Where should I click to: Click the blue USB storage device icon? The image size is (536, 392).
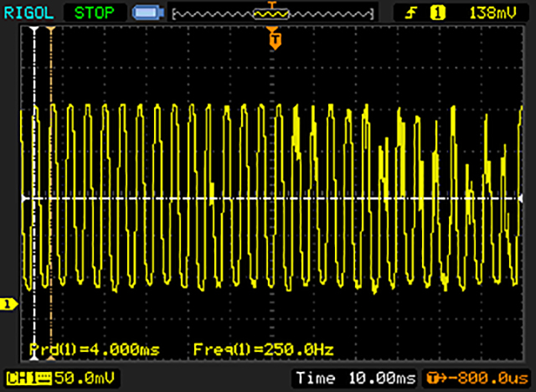(148, 13)
